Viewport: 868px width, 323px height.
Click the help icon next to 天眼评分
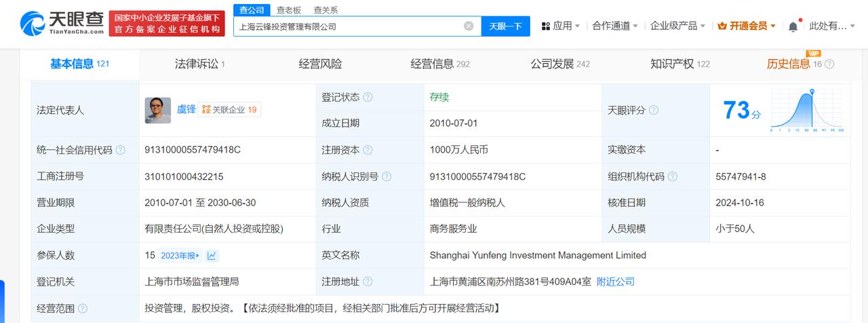coord(654,110)
